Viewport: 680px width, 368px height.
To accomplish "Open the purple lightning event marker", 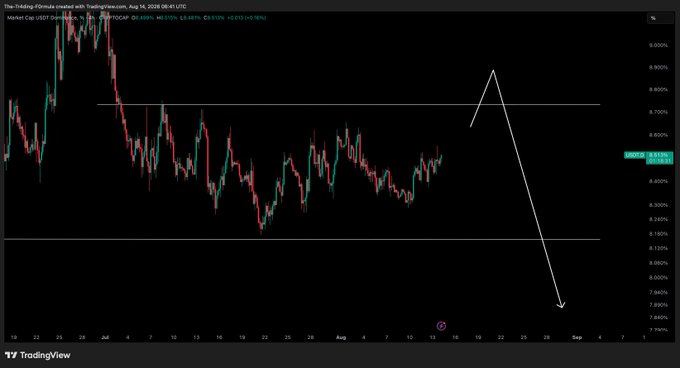I will click(441, 326).
